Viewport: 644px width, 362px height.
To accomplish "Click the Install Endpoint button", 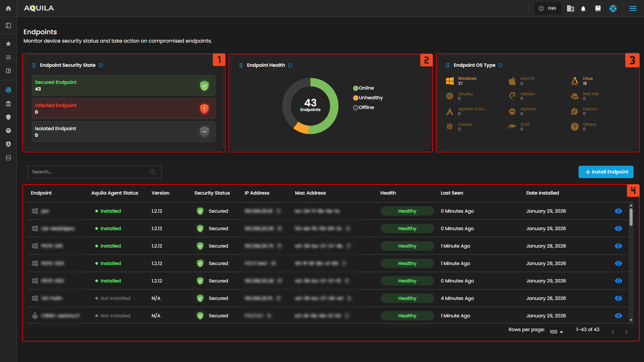I will (x=606, y=172).
